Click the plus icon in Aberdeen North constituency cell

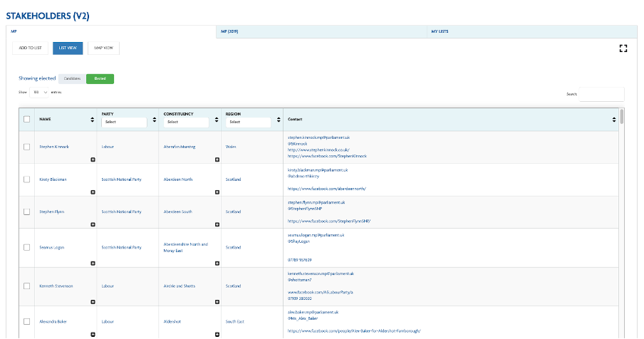click(x=217, y=192)
